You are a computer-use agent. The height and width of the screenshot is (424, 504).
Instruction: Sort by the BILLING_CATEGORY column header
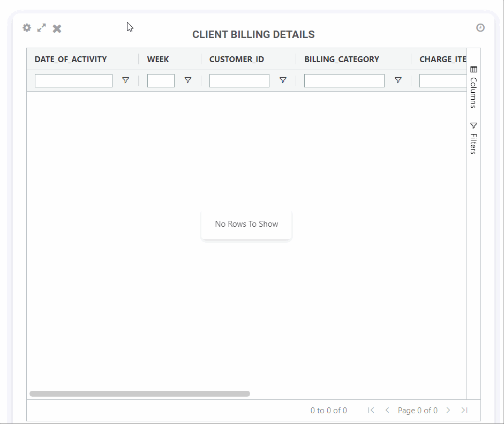point(342,59)
